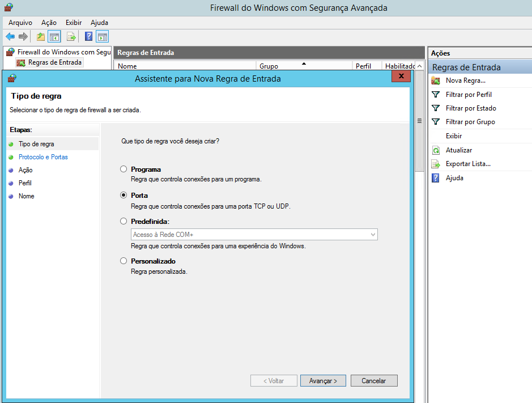Image resolution: width=532 pixels, height=403 pixels.
Task: Open the Exibir menu
Action: pos(74,23)
